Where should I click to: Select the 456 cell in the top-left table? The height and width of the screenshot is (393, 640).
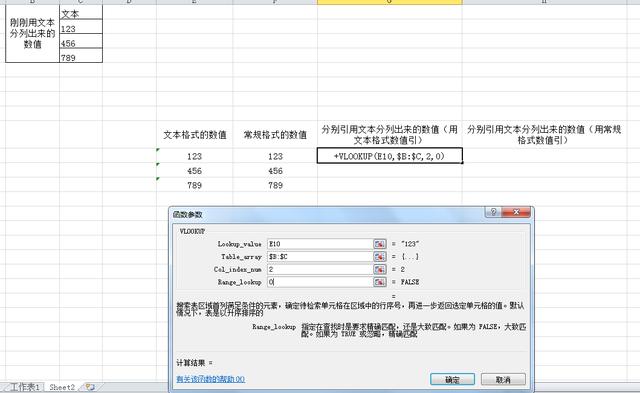(81, 42)
